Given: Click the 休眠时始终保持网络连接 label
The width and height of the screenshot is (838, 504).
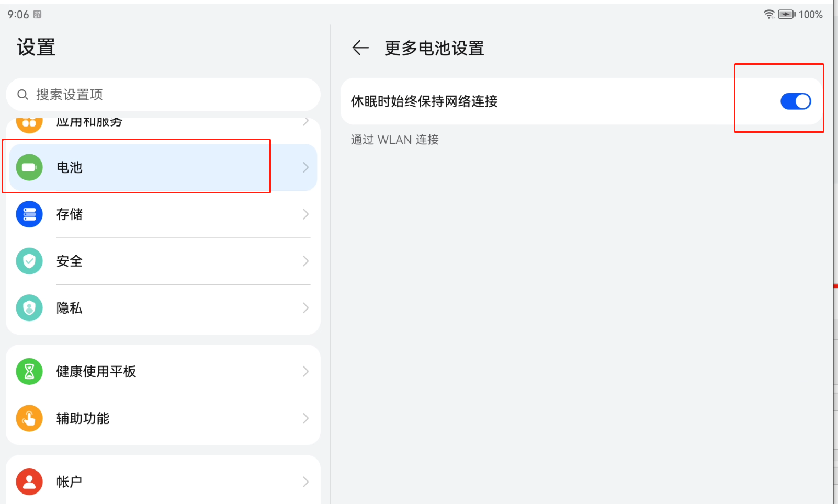Looking at the screenshot, I should tap(424, 101).
